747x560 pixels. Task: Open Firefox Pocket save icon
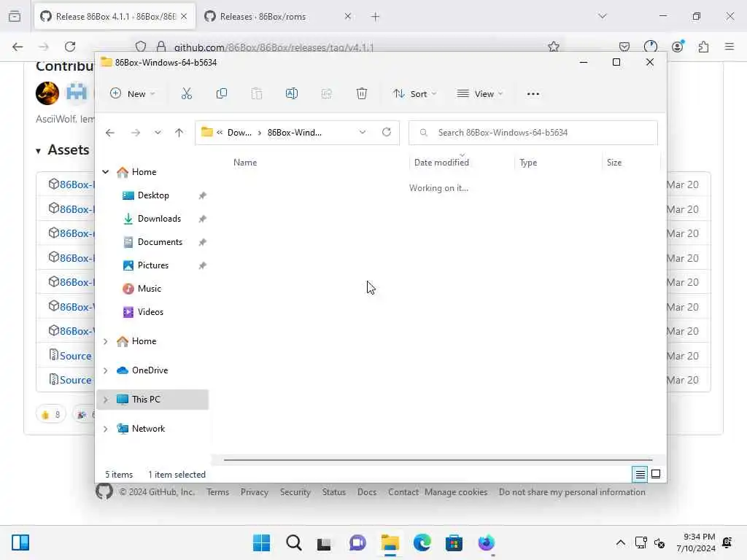tap(624, 47)
